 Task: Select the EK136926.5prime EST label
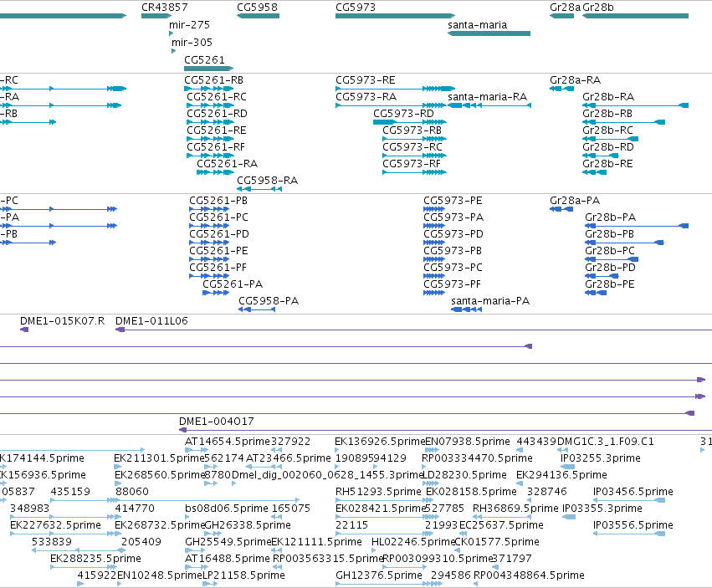click(x=380, y=442)
